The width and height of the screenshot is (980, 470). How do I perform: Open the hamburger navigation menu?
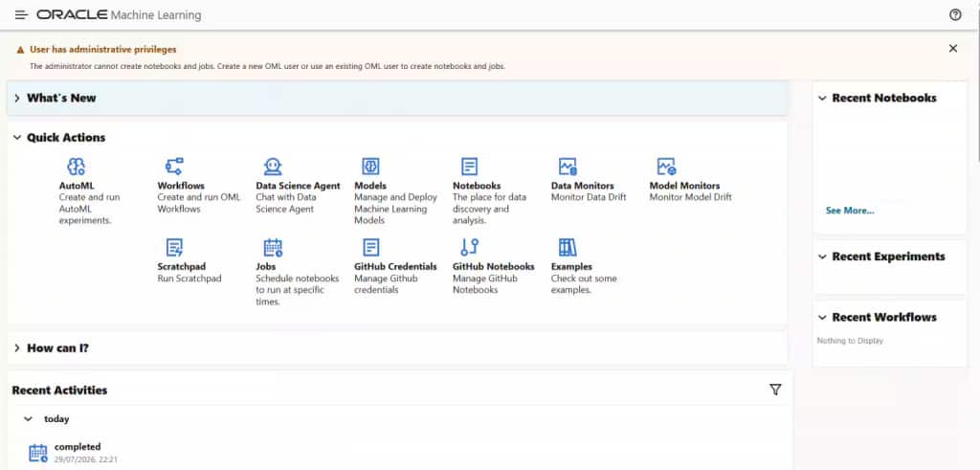click(21, 15)
